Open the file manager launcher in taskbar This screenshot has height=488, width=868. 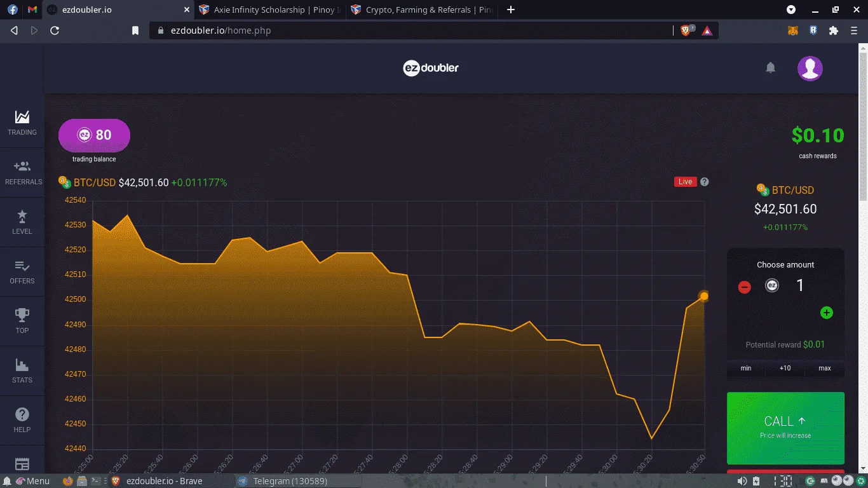pos(82,481)
